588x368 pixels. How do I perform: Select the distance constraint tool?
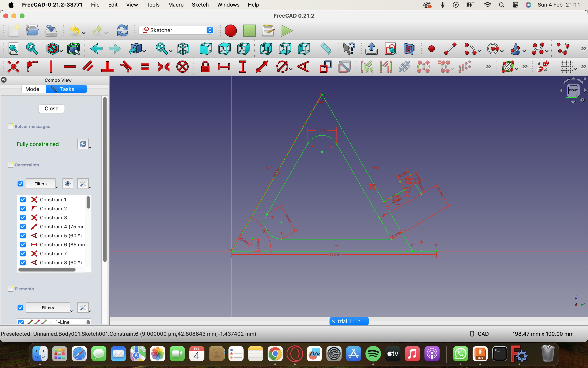point(262,67)
